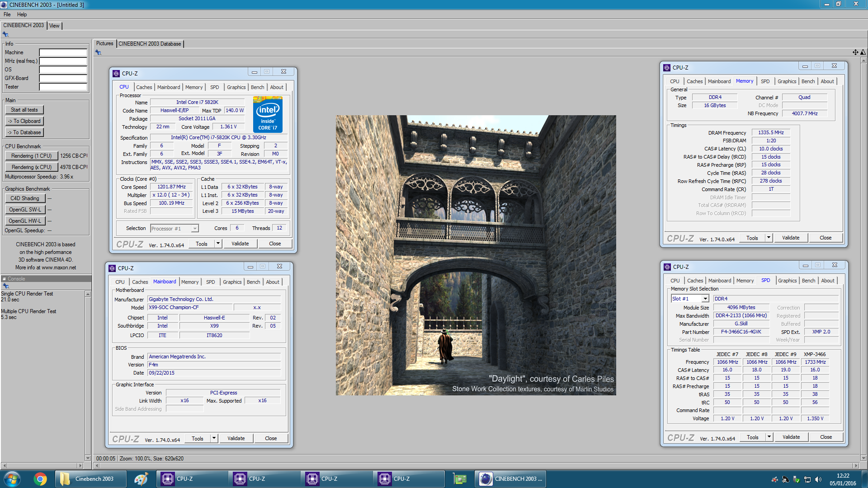This screenshot has height=488, width=868.
Task: Select Bench tab in Mainboard CPU-Z window
Action: 253,282
